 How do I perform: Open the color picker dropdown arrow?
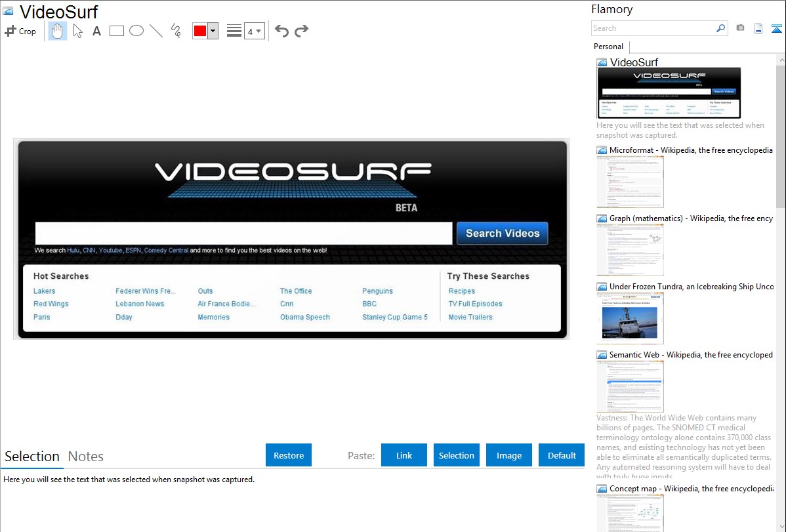(x=213, y=31)
